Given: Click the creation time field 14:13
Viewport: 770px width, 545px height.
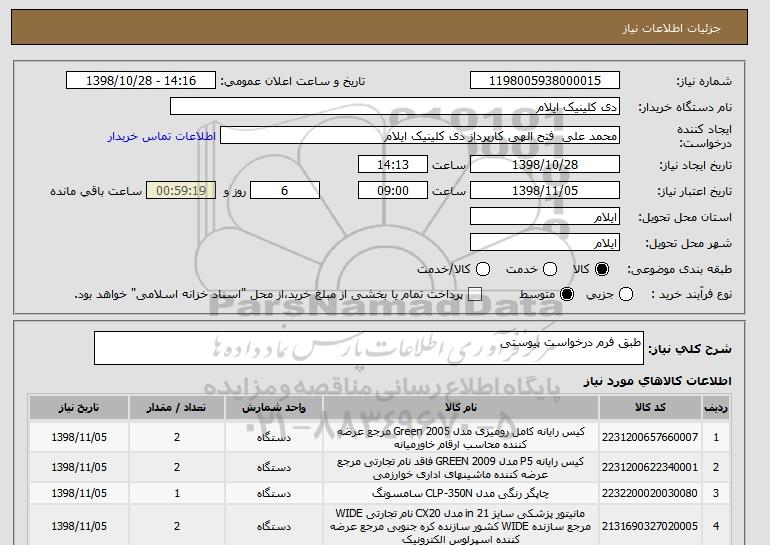Looking at the screenshot, I should tap(393, 164).
